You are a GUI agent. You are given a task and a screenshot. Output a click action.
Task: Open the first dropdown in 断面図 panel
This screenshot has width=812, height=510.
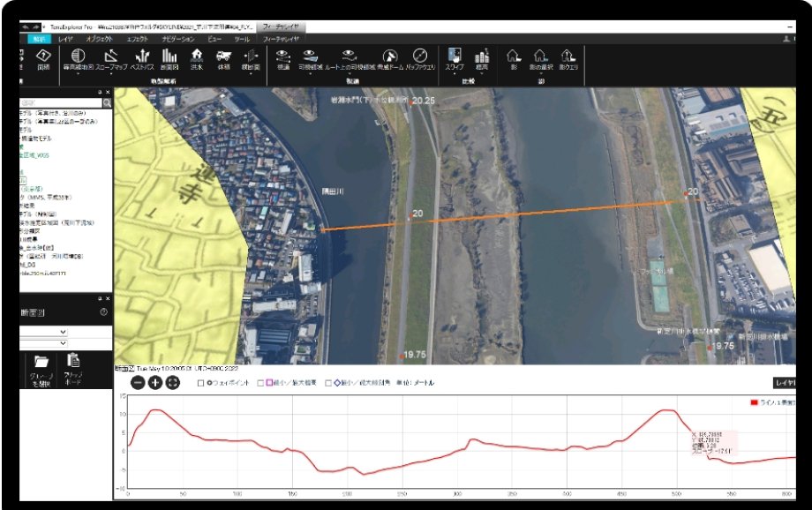(x=43, y=332)
